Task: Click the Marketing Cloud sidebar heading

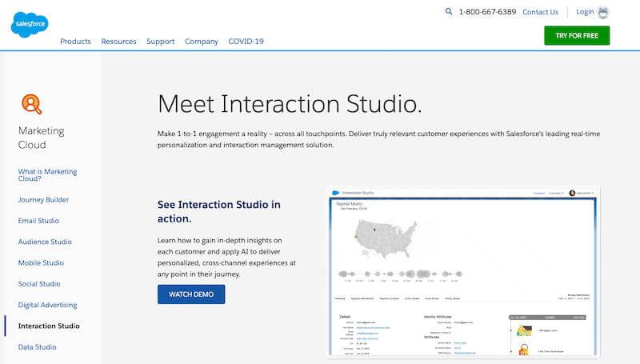Action: pyautogui.click(x=42, y=138)
